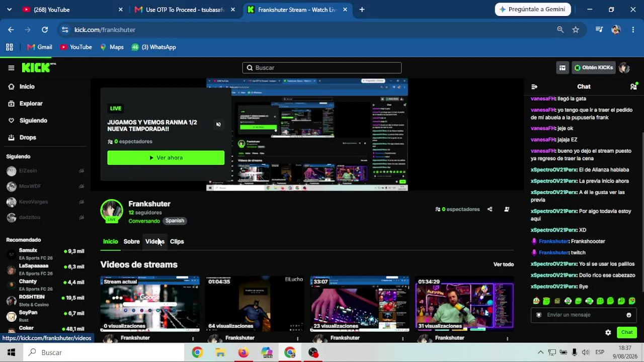The height and width of the screenshot is (362, 644).
Task: Bookmark this page with the star icon
Action: (x=576, y=30)
